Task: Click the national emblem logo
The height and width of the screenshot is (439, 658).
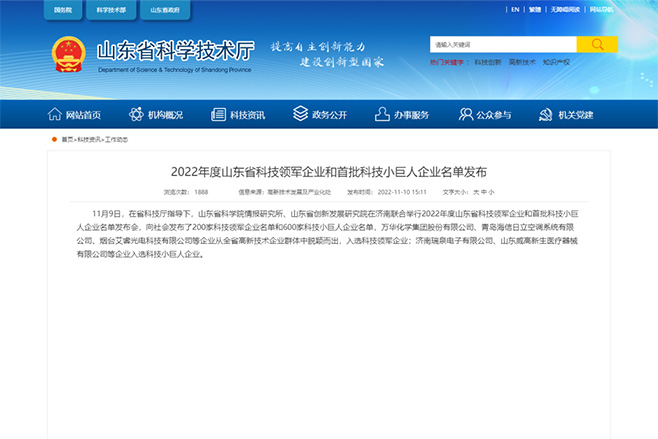Action: tap(68, 54)
